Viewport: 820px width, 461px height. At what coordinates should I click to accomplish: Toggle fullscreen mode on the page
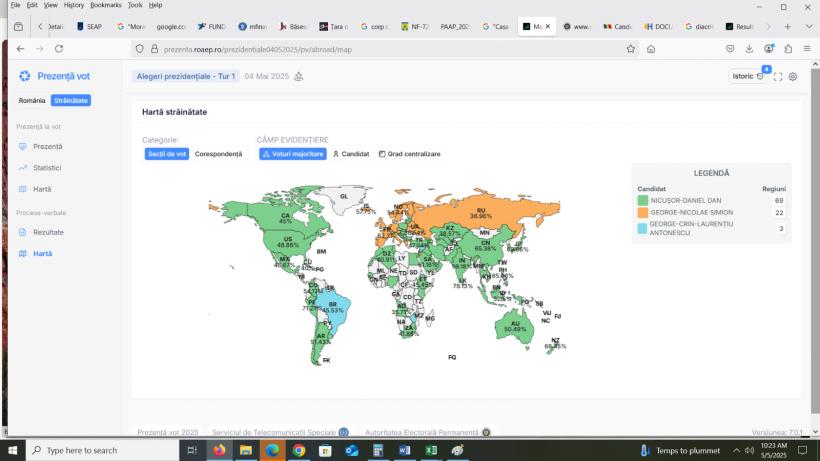click(778, 76)
